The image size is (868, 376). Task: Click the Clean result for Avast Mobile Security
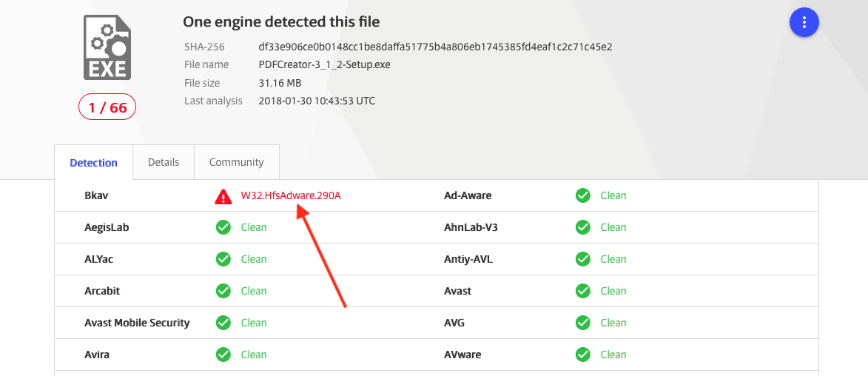click(254, 323)
